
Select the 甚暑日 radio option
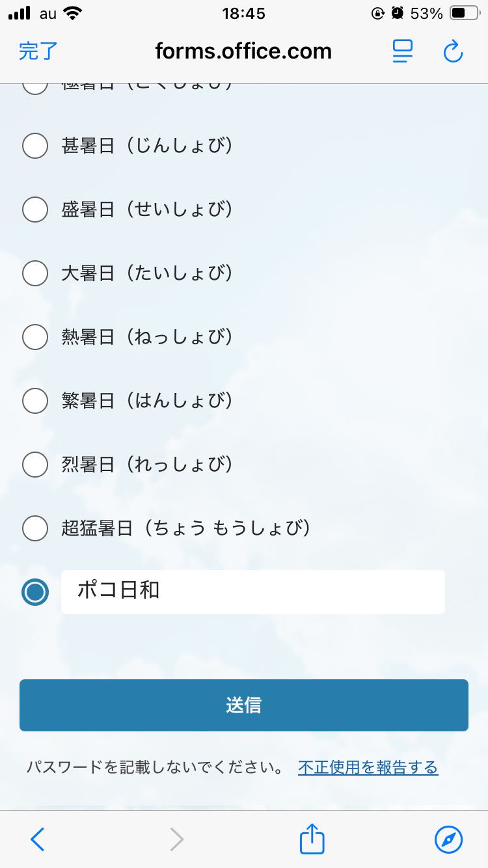[x=35, y=146]
